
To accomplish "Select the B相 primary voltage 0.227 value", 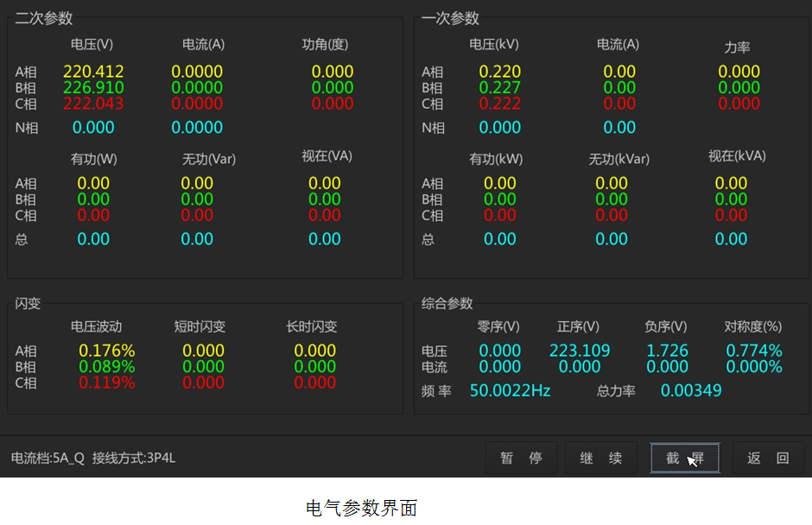I will [x=499, y=87].
